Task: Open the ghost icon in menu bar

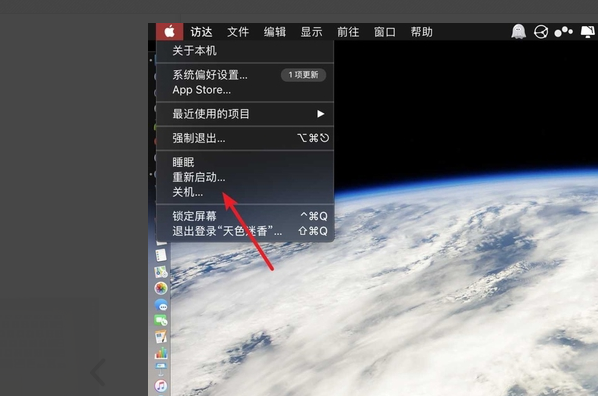Action: 518,32
